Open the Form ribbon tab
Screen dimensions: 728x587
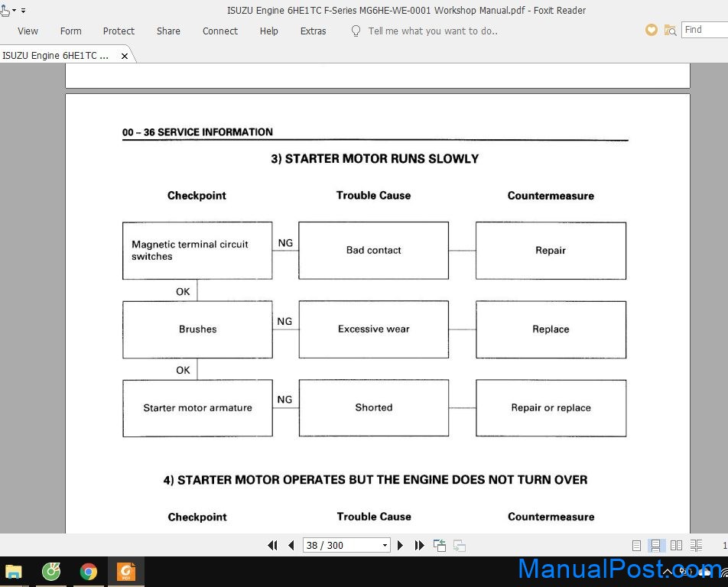[x=70, y=31]
